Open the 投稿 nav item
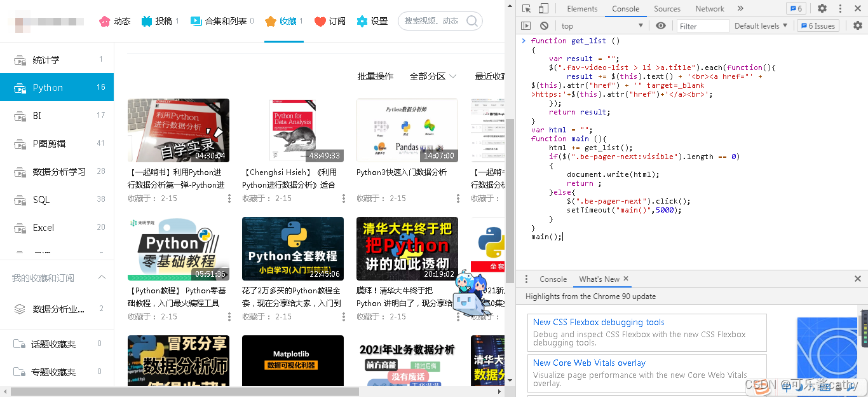Viewport: 868px width, 397px height. tap(159, 21)
